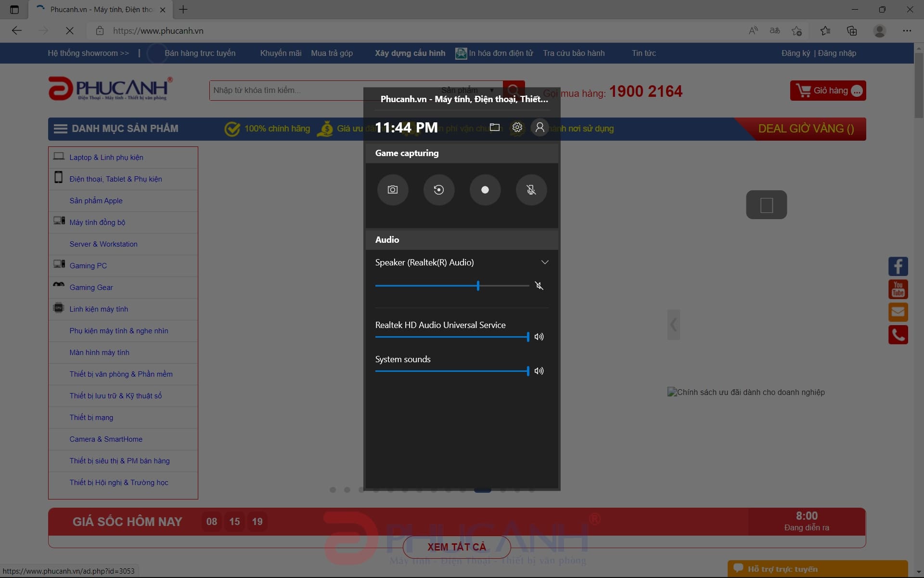Screen dimensions: 924x578
Task: Go back in browser
Action: (17, 31)
